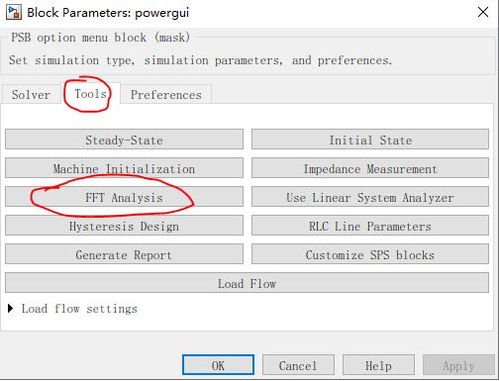Open Customize SPS blocks tool

(x=370, y=254)
